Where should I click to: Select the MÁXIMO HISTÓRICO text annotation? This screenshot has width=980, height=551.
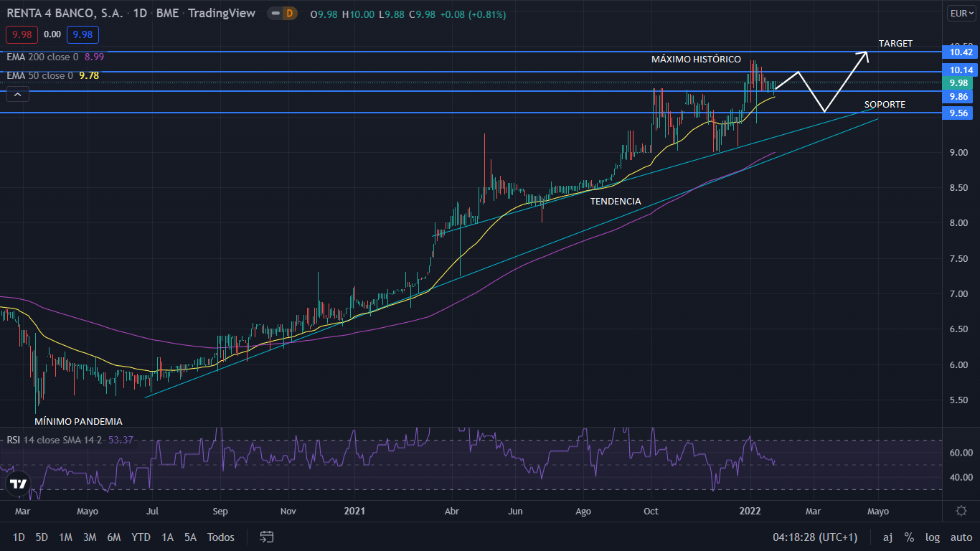[x=696, y=59]
